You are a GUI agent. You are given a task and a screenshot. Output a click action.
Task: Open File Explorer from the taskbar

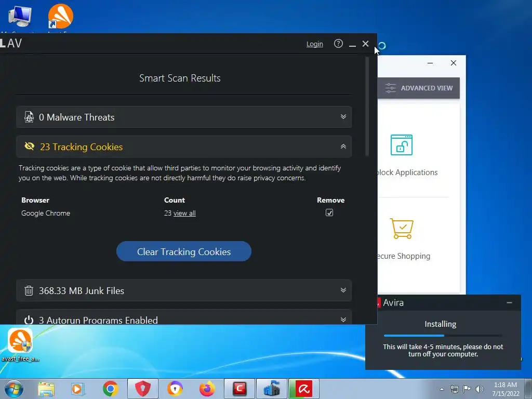tap(46, 389)
